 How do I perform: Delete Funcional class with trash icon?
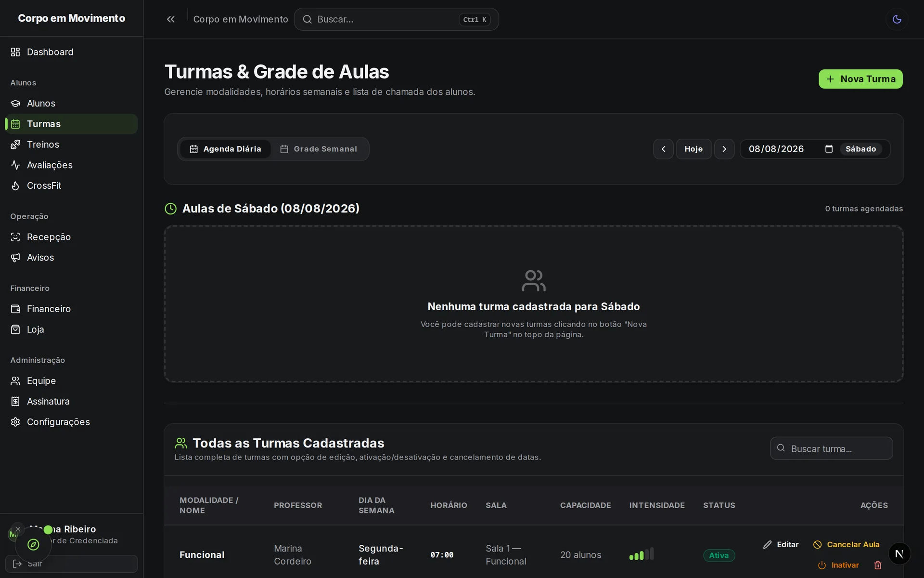(x=878, y=565)
